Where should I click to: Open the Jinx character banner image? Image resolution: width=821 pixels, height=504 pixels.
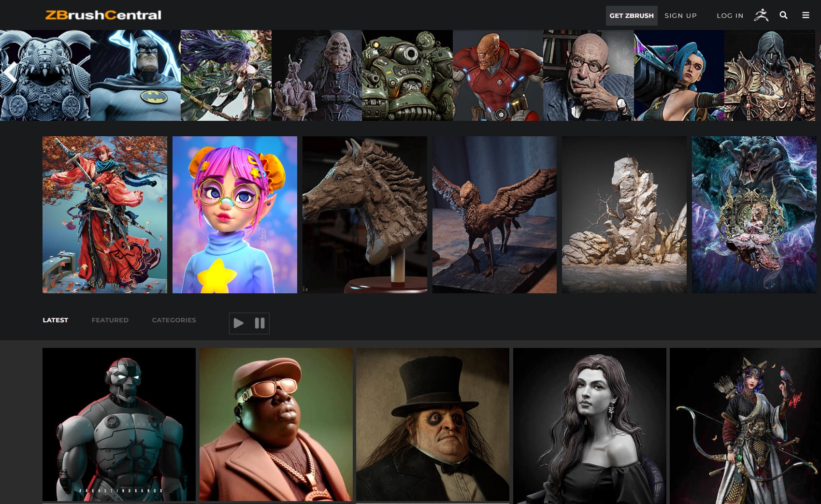[678, 75]
